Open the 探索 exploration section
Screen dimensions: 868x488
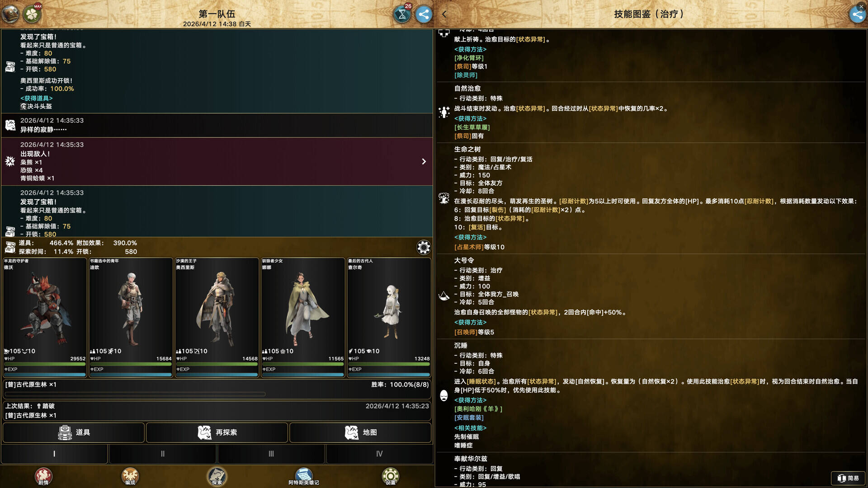[x=217, y=476]
